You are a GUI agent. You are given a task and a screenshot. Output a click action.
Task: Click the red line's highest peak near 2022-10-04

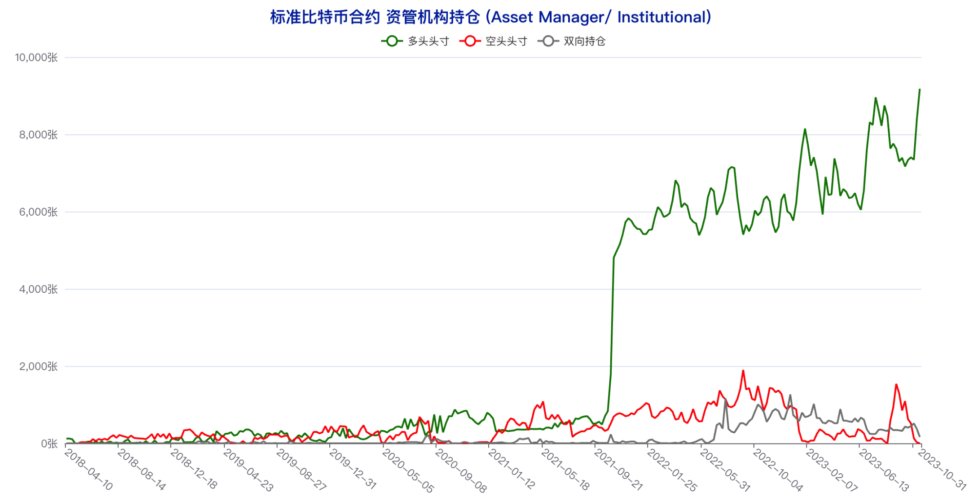pyautogui.click(x=743, y=371)
